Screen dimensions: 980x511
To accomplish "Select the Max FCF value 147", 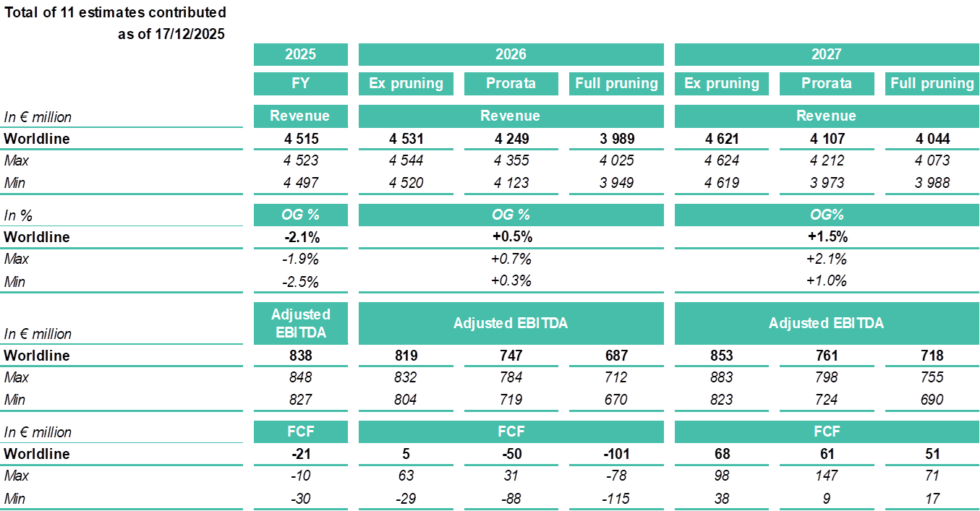I will tap(826, 476).
